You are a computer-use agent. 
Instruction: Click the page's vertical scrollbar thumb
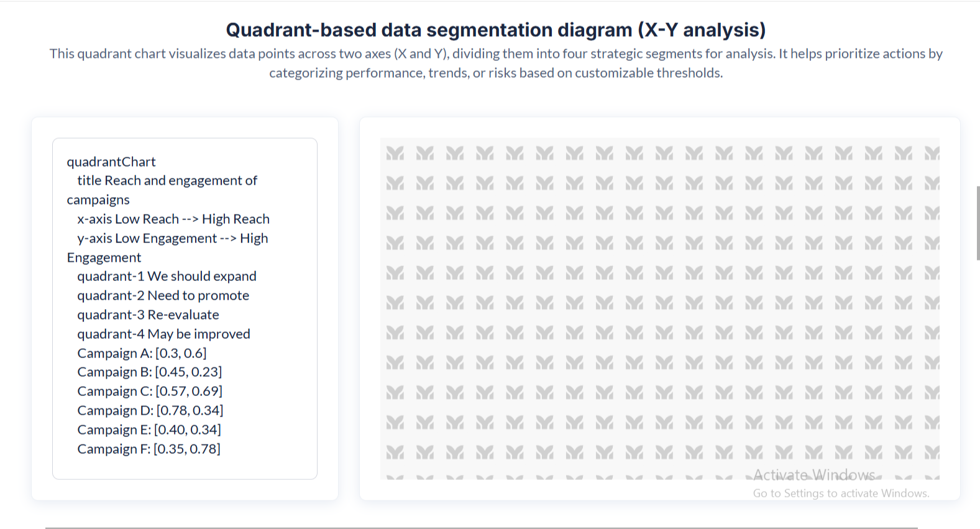[978, 223]
